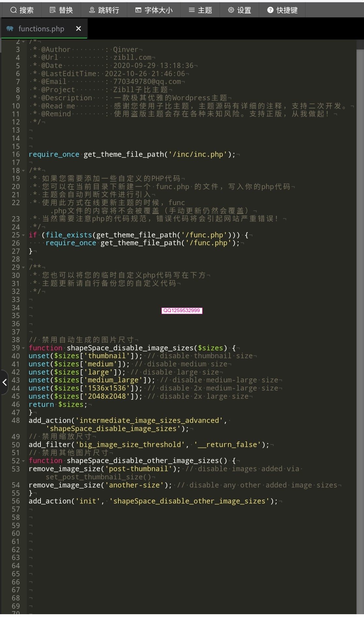Click '770349780@qq.com' on line 7

tap(147, 82)
